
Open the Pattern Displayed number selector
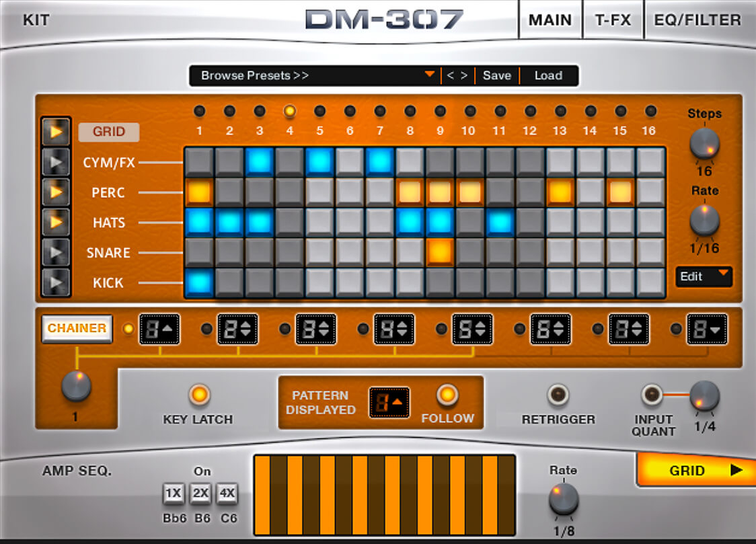click(x=389, y=402)
